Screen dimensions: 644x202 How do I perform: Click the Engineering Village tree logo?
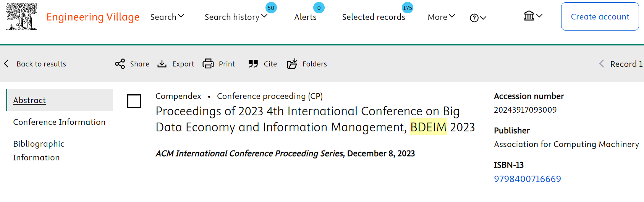pyautogui.click(x=22, y=16)
